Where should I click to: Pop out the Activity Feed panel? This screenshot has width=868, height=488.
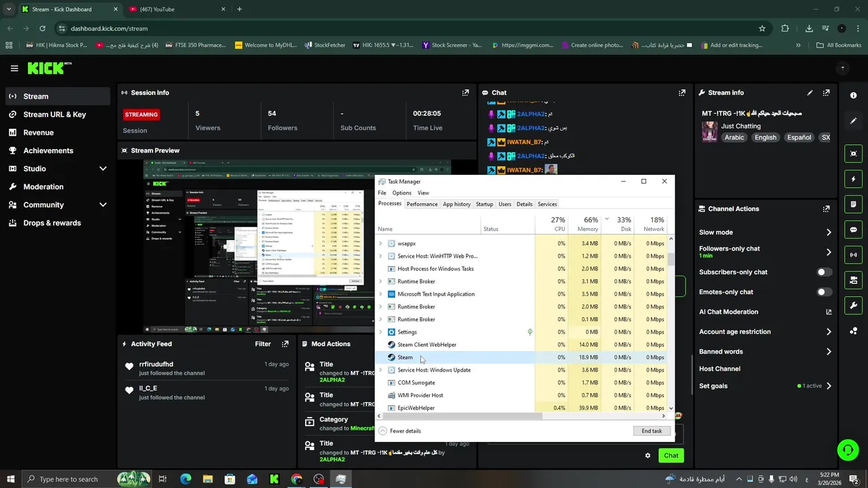pos(285,344)
